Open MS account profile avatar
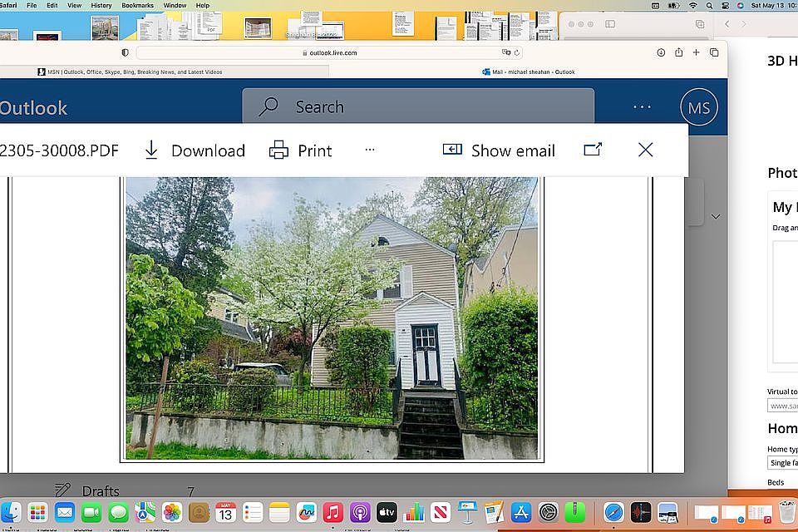The height and width of the screenshot is (532, 798). (699, 107)
